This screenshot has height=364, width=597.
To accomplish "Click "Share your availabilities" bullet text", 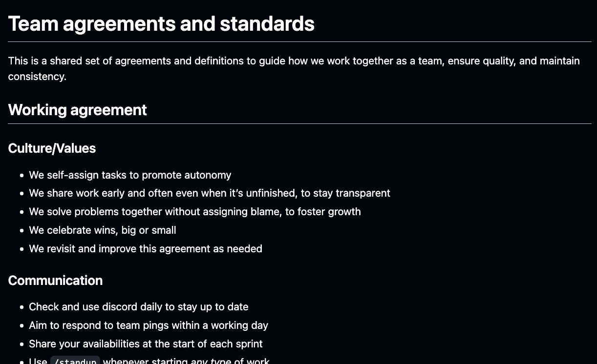I will coord(145,344).
